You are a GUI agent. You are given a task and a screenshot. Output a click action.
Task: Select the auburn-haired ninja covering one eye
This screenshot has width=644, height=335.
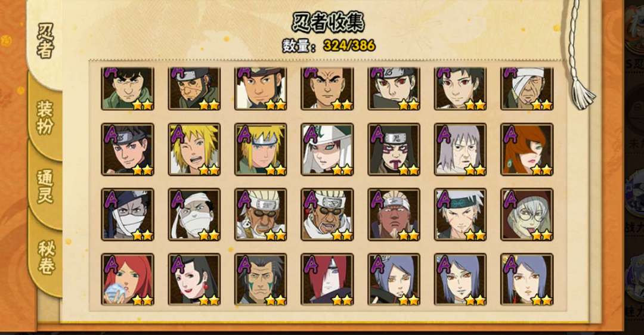point(527,150)
